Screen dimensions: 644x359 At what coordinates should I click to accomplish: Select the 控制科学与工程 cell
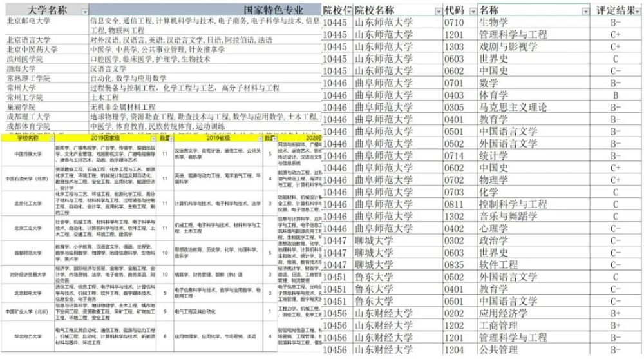[x=533, y=204]
